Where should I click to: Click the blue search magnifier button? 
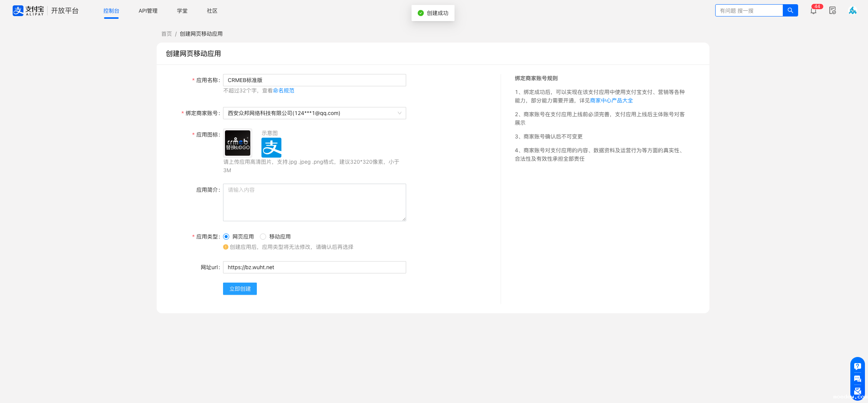pos(790,10)
